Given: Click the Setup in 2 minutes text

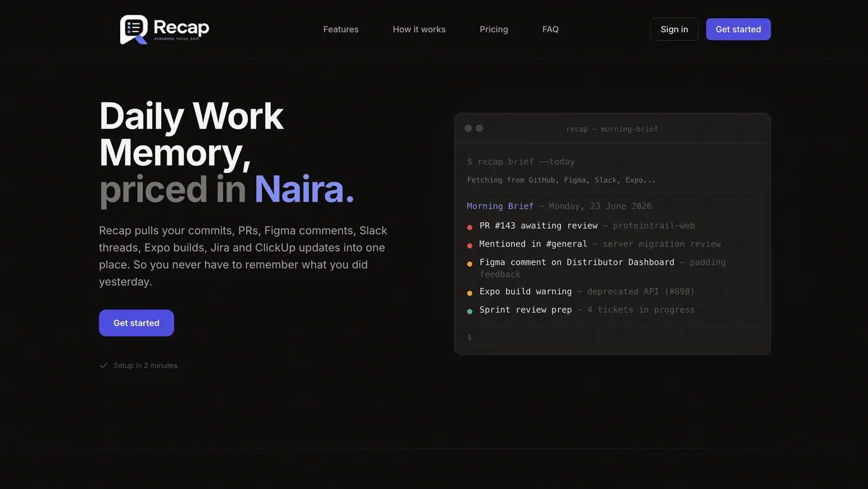Looking at the screenshot, I should click(145, 366).
